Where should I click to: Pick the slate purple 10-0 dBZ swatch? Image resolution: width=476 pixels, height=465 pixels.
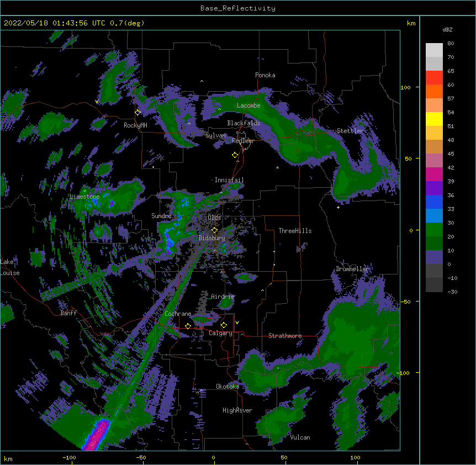[434, 257]
